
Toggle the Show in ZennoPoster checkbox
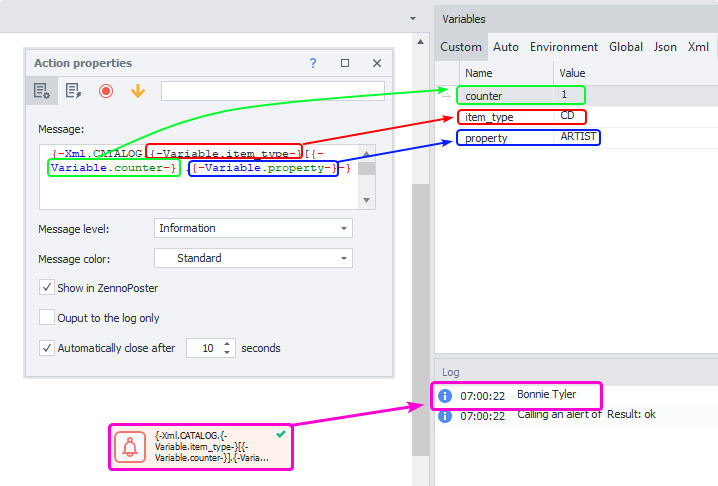[x=47, y=288]
